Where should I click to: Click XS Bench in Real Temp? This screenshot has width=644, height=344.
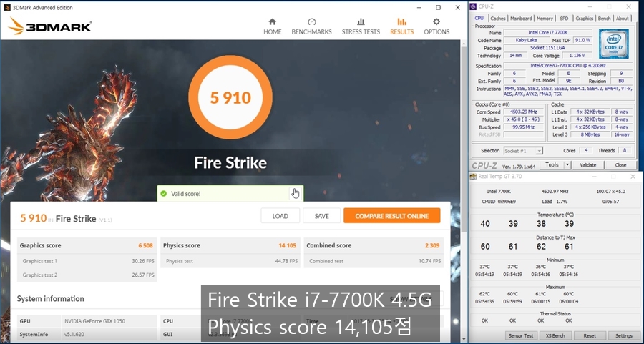555,336
